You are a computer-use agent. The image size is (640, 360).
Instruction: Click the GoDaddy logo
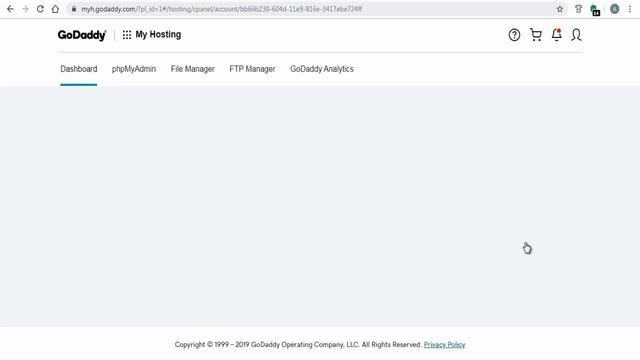click(82, 35)
